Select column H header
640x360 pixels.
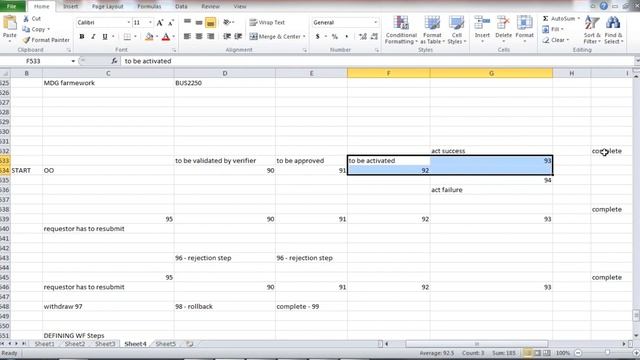tap(571, 73)
